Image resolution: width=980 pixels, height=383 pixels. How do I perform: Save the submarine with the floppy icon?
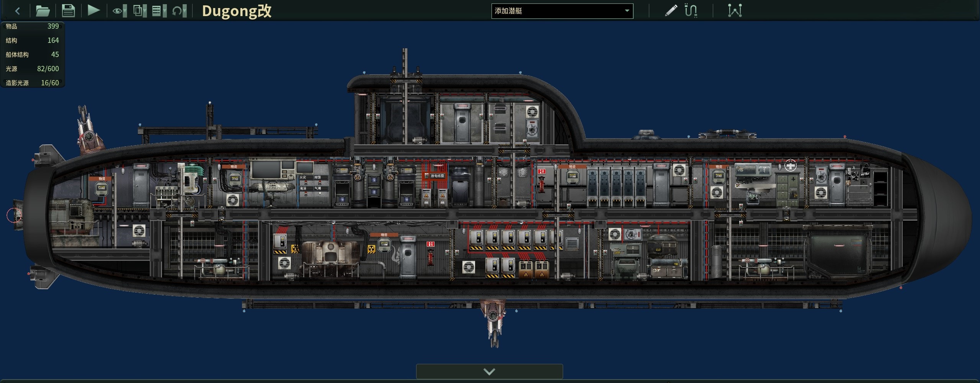(x=68, y=11)
